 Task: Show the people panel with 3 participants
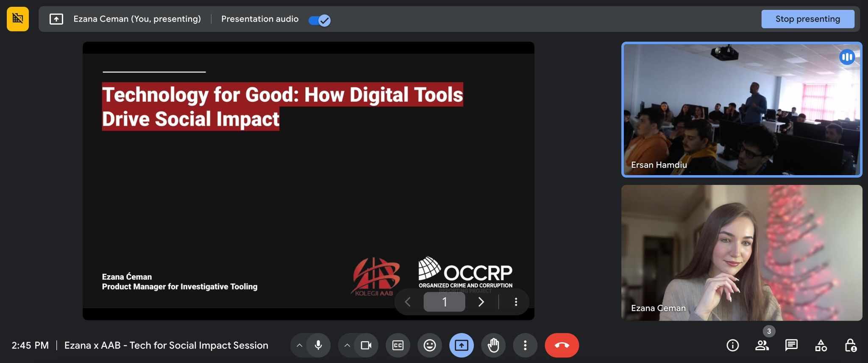click(x=762, y=346)
